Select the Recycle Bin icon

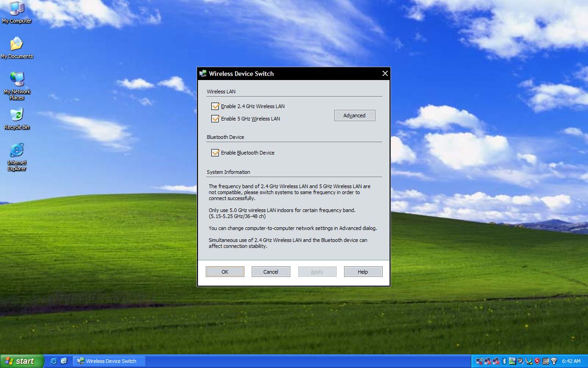point(17,119)
